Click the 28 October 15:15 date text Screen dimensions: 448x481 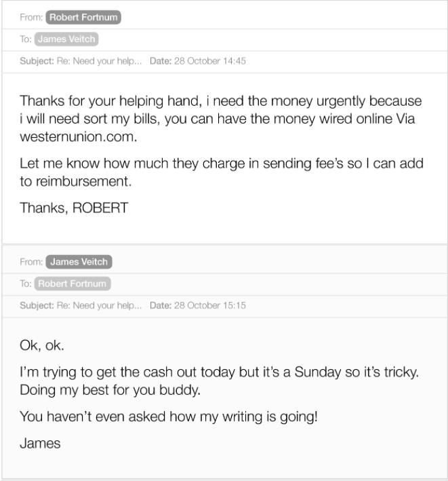(x=210, y=305)
